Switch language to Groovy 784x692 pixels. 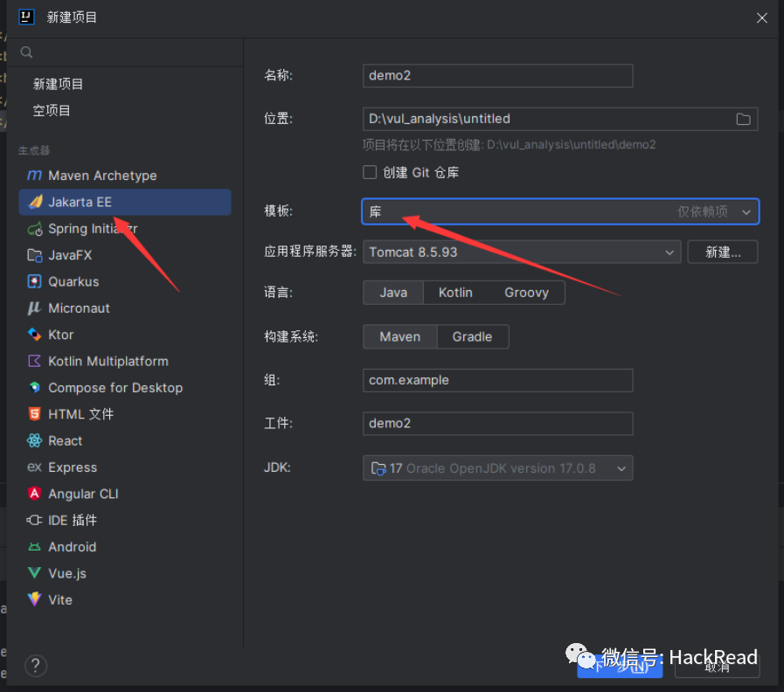[526, 293]
